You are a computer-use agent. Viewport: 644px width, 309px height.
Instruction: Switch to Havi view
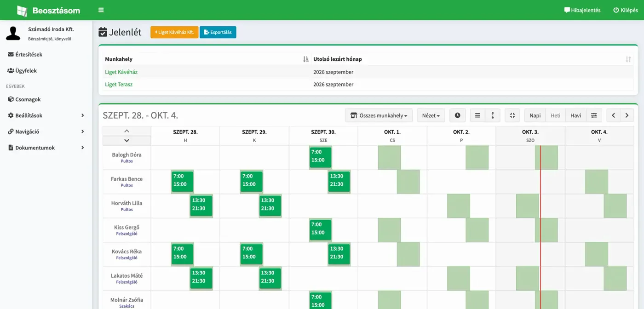575,115
